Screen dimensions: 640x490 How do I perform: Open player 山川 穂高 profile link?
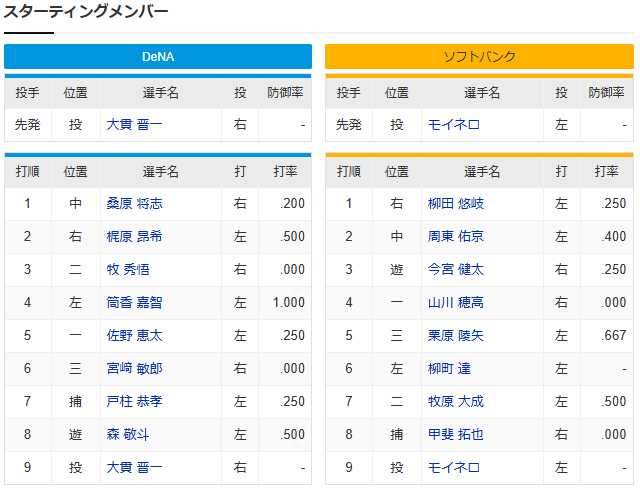(456, 303)
